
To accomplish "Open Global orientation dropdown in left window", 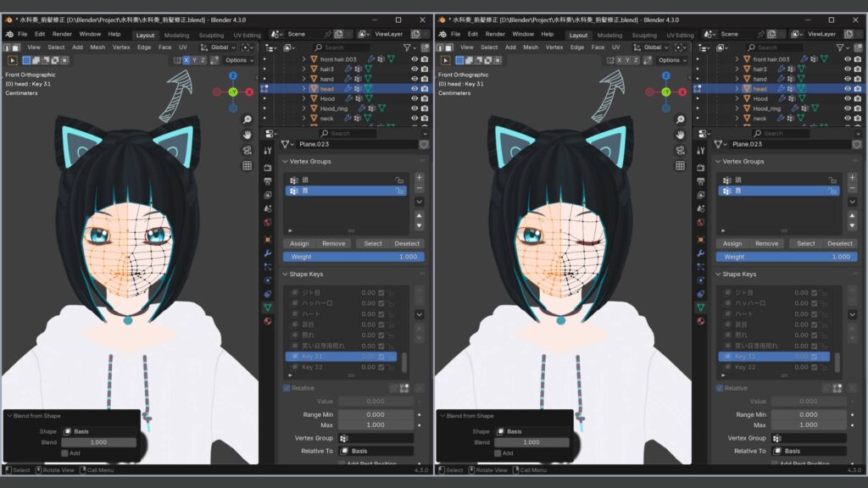I will [x=218, y=47].
